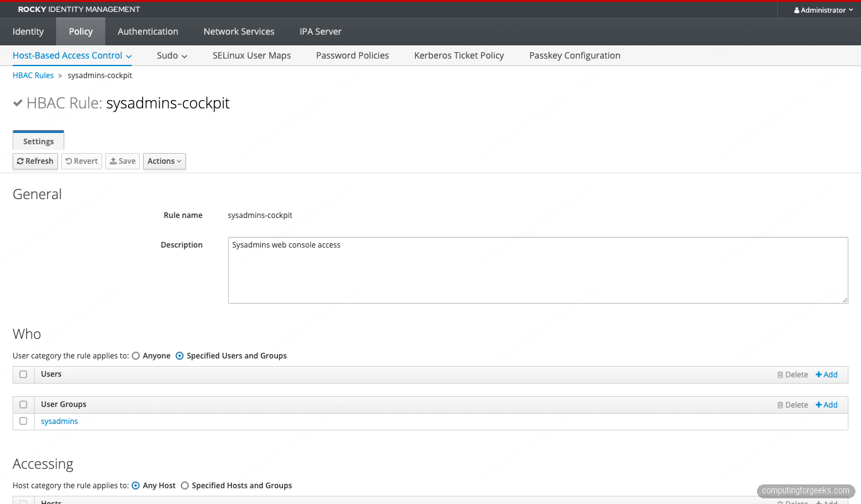Open SELinux User Maps

252,55
